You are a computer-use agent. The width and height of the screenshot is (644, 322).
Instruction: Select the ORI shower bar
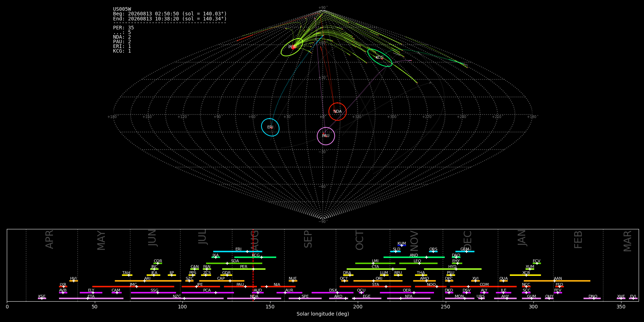(x=378, y=281)
